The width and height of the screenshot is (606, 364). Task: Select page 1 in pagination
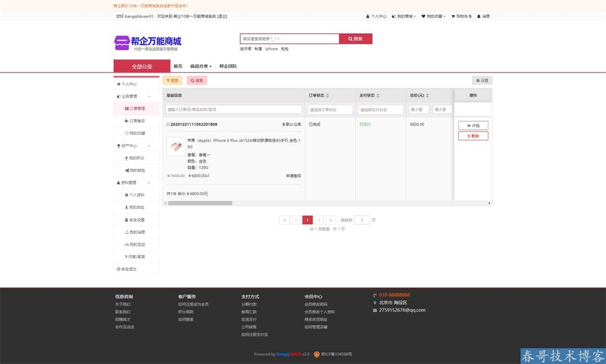[x=308, y=220]
